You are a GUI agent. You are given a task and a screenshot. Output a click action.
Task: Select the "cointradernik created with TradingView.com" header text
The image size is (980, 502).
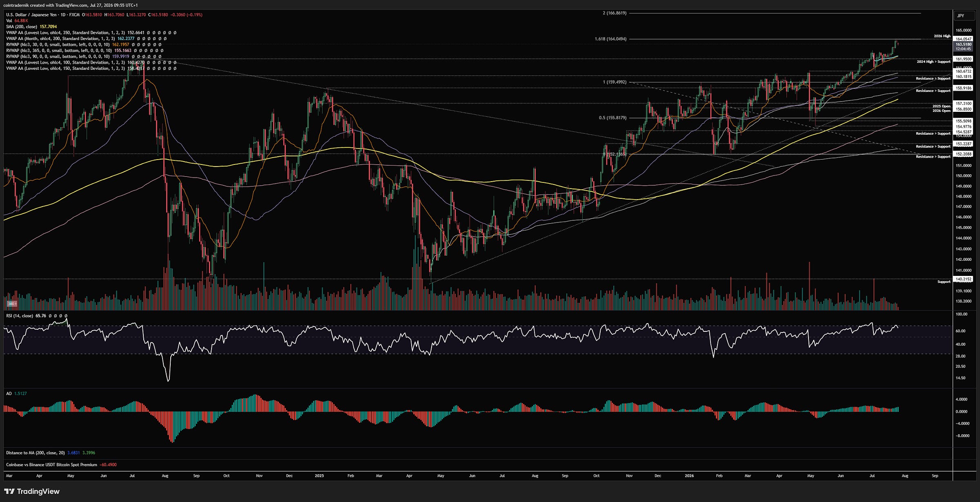click(45, 5)
